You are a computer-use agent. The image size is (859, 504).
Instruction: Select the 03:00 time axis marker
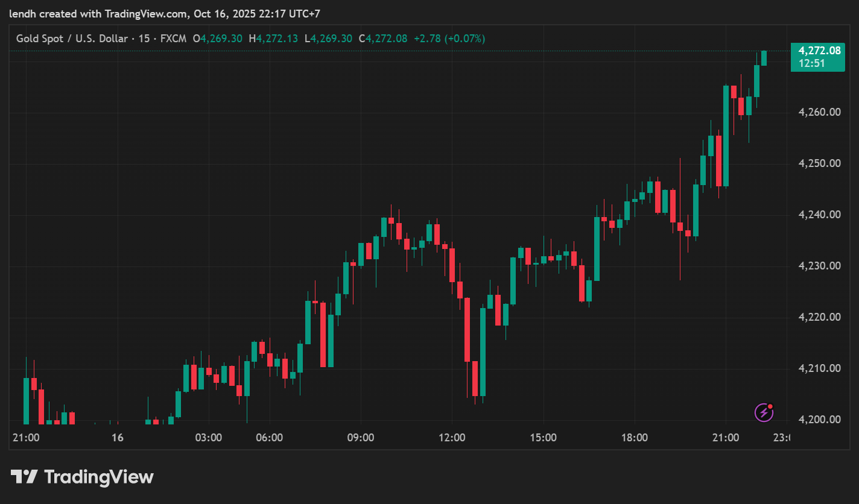point(209,438)
